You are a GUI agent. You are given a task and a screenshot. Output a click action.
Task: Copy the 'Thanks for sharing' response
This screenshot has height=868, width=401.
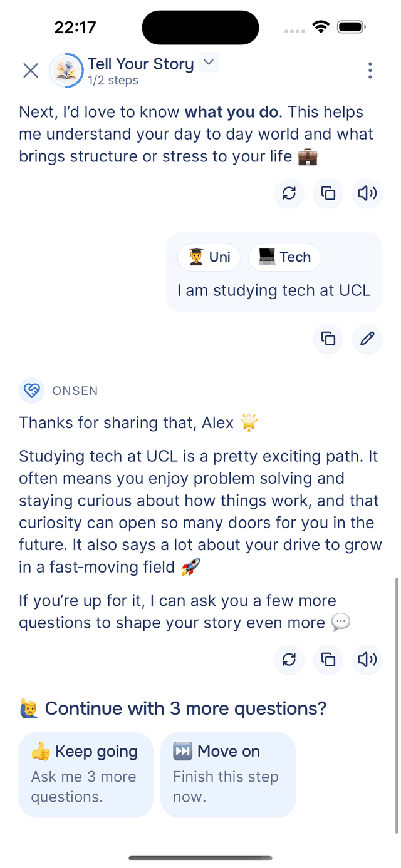click(328, 659)
